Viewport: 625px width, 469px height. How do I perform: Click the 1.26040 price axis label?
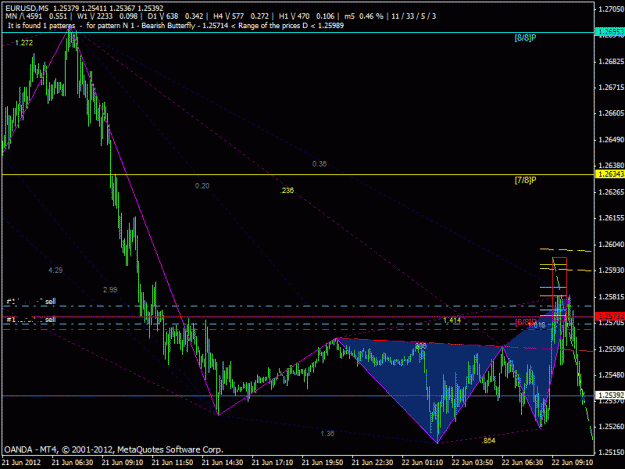coord(611,244)
